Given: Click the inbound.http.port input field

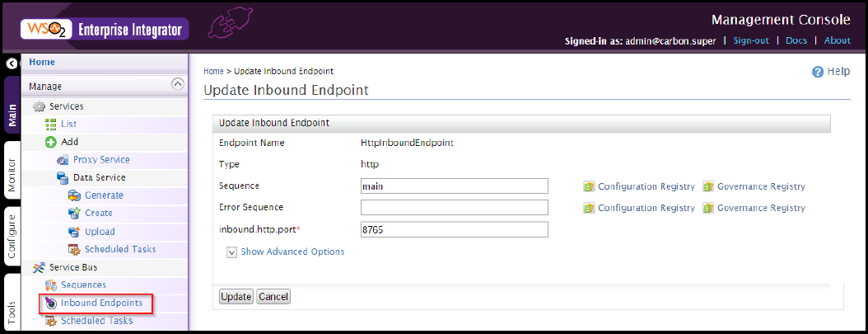Looking at the screenshot, I should [x=455, y=229].
